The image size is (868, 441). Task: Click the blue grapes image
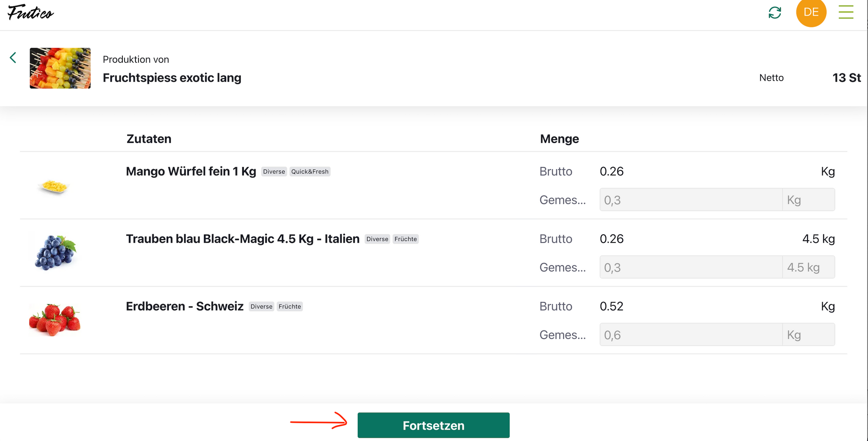coord(55,252)
